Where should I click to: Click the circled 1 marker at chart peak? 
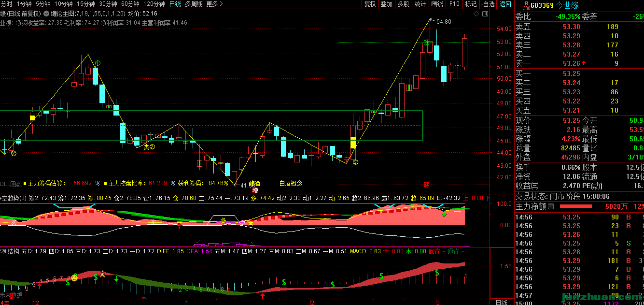tap(98, 63)
